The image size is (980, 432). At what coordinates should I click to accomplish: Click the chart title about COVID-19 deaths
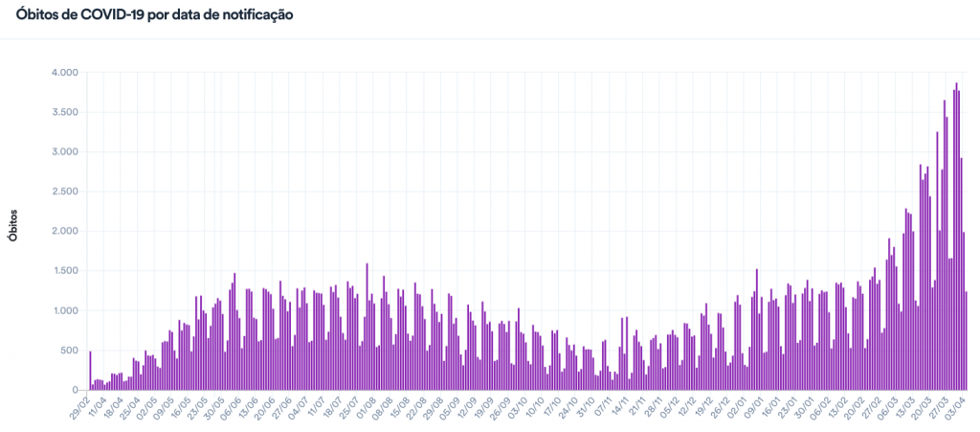pos(155,16)
